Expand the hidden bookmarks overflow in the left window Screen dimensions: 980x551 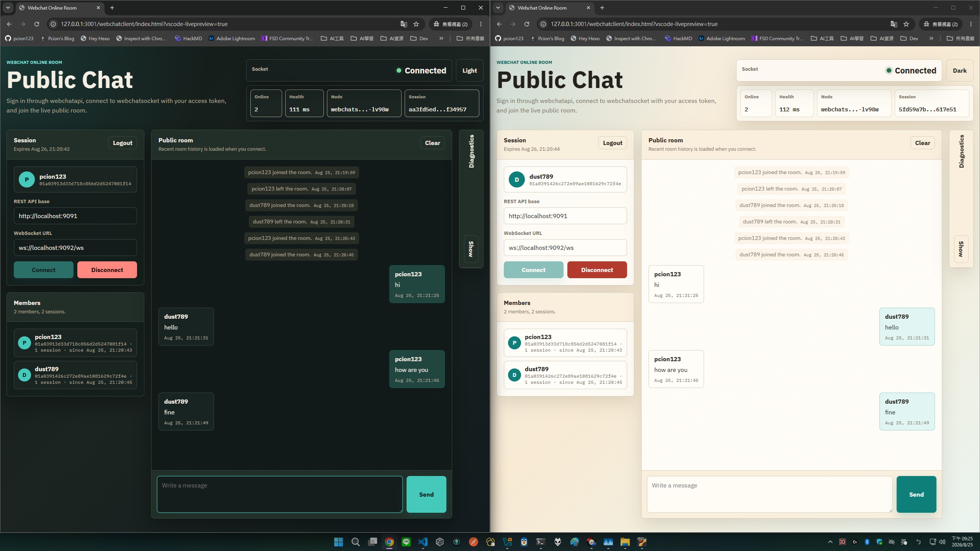point(441,38)
